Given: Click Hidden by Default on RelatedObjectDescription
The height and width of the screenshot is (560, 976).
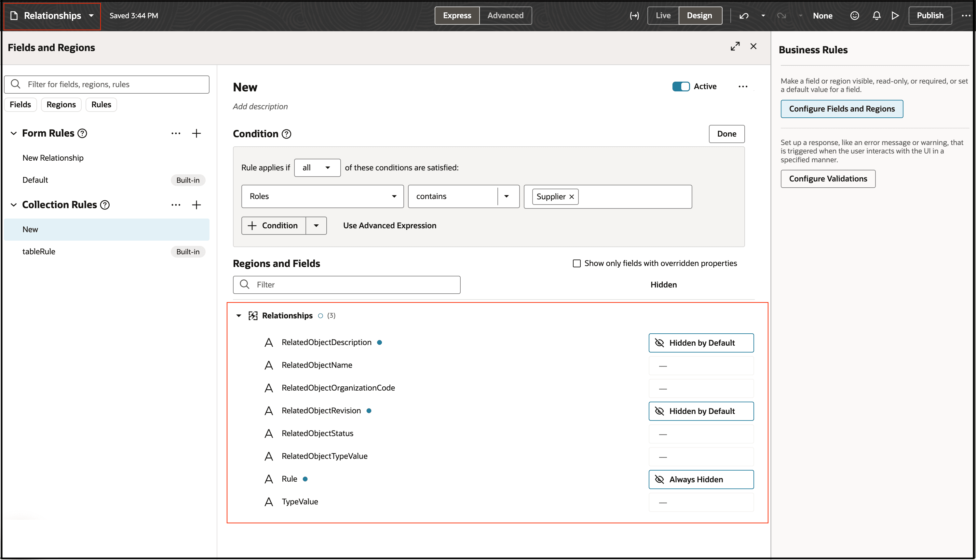Looking at the screenshot, I should tap(701, 343).
